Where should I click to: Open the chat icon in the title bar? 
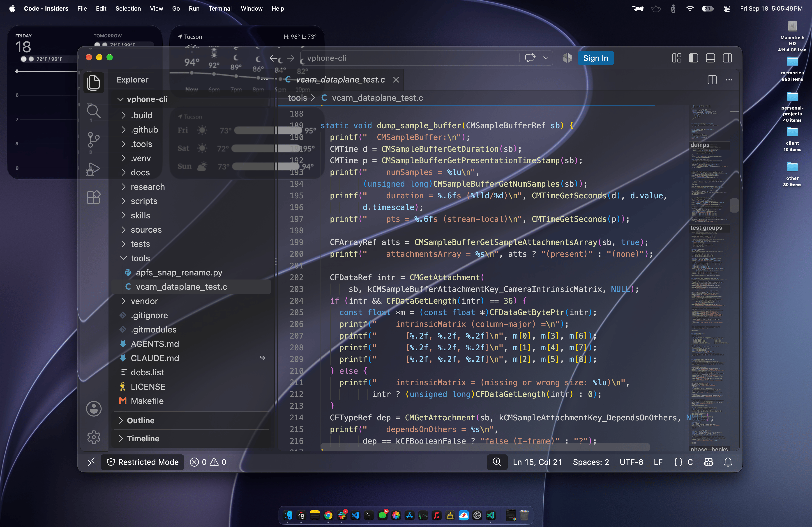pos(530,58)
